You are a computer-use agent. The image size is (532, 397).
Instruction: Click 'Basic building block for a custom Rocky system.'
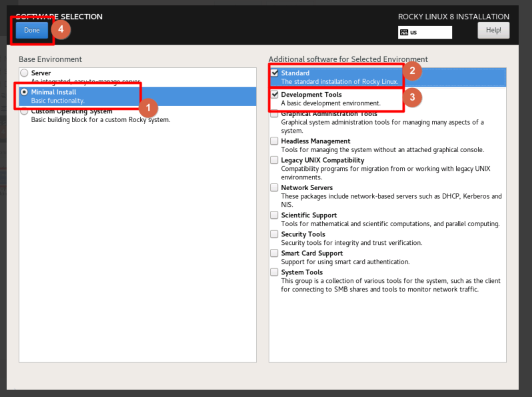[101, 120]
